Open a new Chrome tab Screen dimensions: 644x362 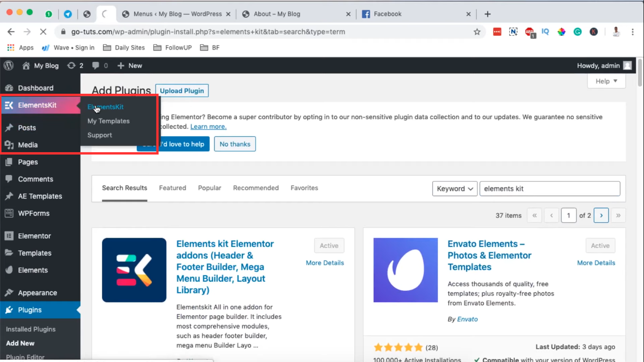487,14
